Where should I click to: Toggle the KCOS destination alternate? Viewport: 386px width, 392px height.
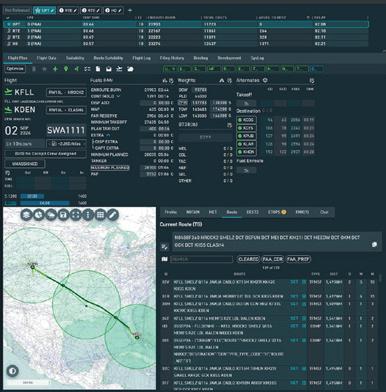[x=246, y=120]
